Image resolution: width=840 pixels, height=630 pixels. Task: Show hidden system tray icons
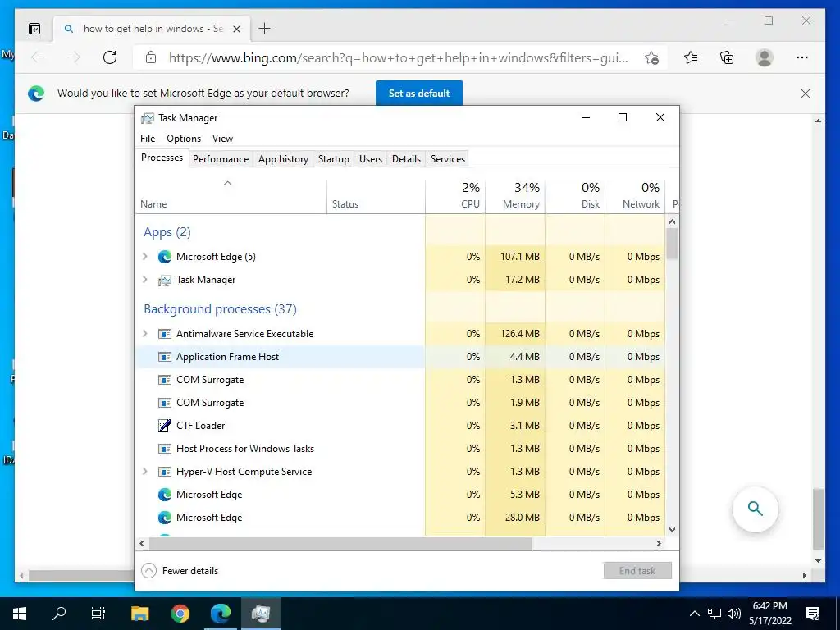[694, 614]
